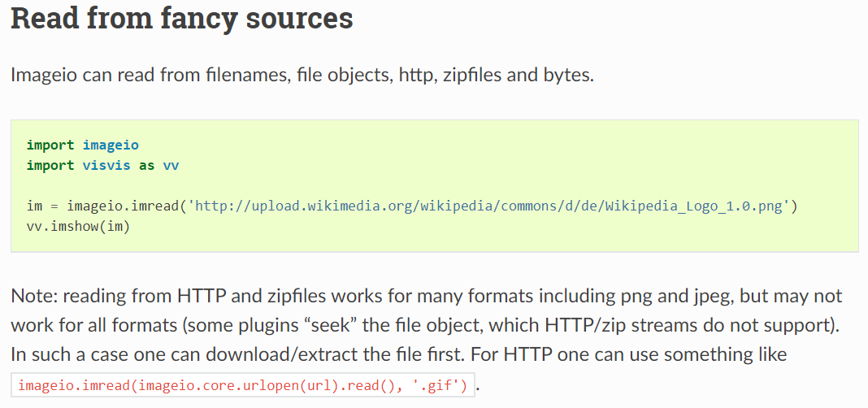The height and width of the screenshot is (408, 868).
Task: Click the first "import" keyword in the code
Action: pos(50,145)
